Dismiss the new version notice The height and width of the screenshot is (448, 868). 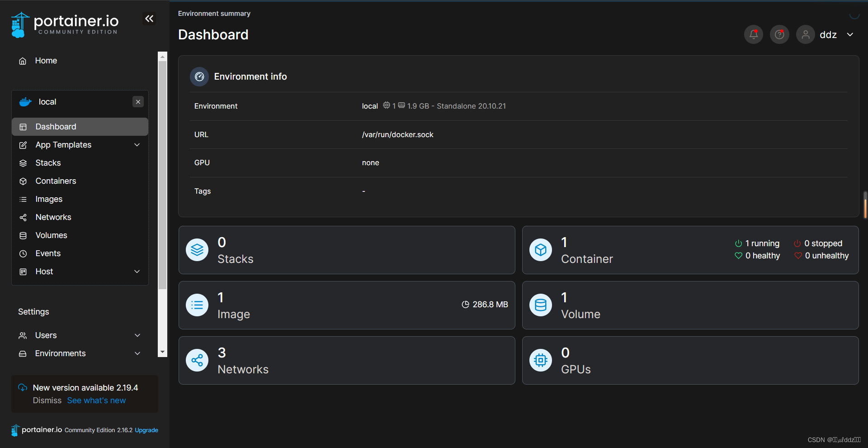click(47, 400)
